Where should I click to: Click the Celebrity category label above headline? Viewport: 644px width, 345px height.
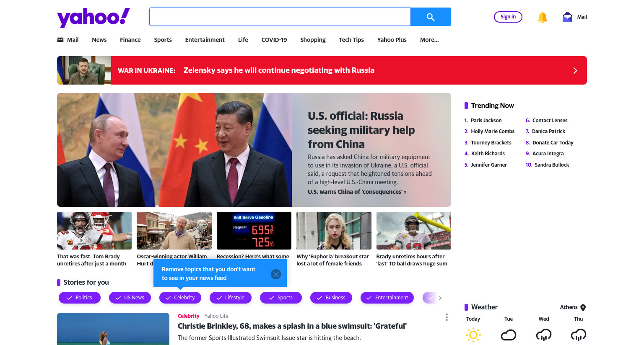pos(188,316)
